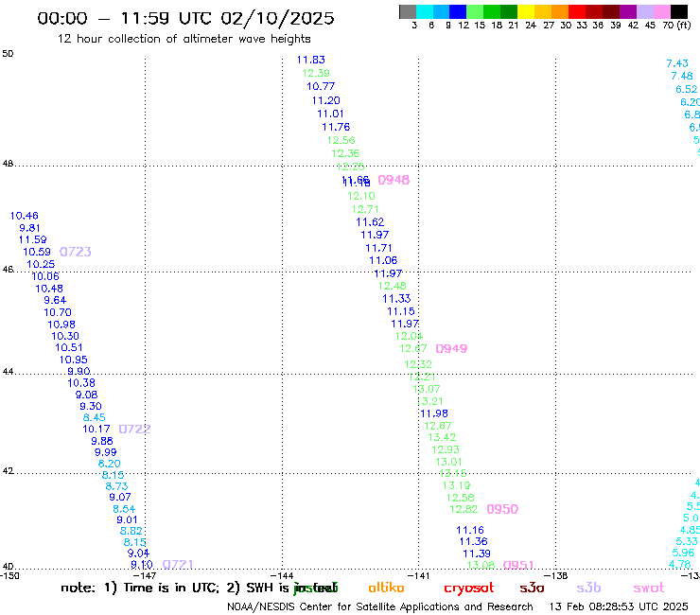
Task: Select the swot time marker '0949'
Action: (x=451, y=349)
